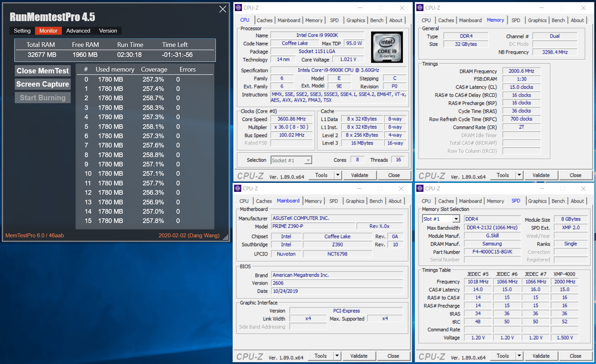Click the Core Speed 3600.86 MHz field
The image size is (596, 364).
291,119
